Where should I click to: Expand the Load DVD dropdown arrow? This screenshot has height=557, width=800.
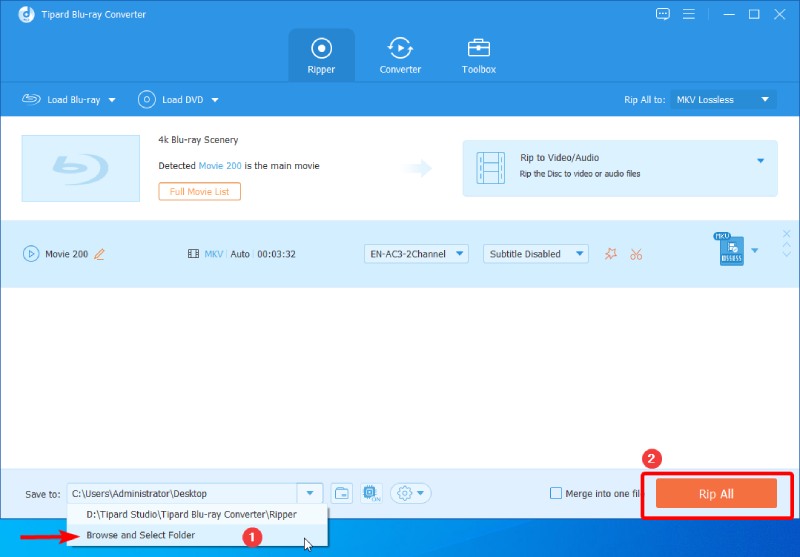[215, 100]
